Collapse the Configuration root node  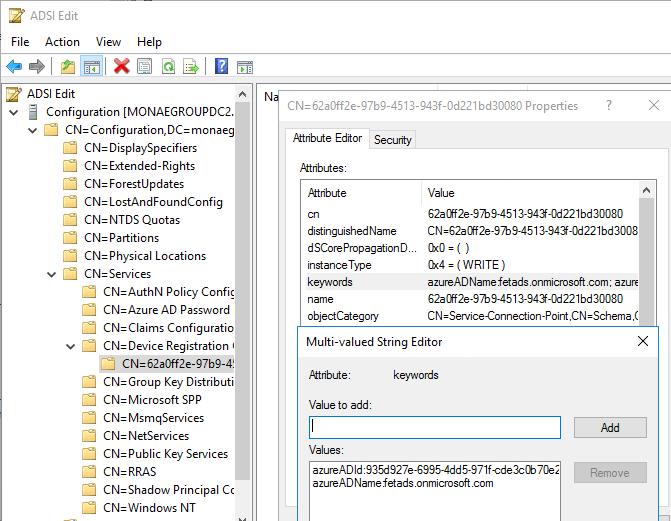pyautogui.click(x=13, y=112)
